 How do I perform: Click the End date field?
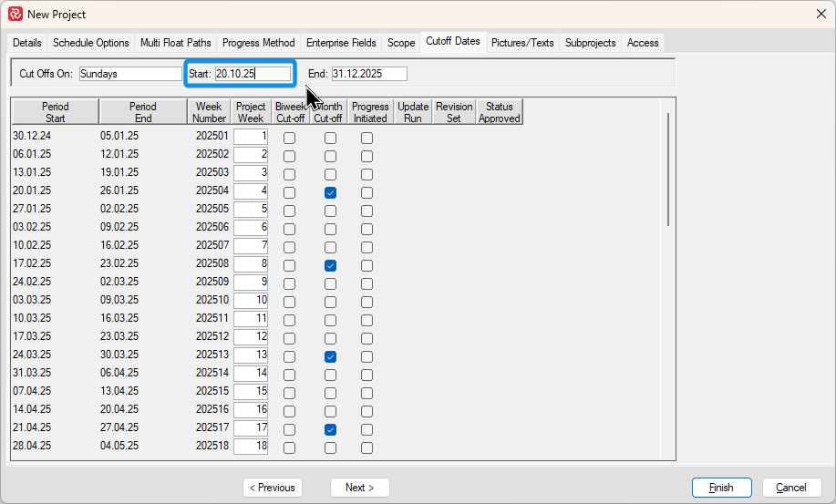368,74
